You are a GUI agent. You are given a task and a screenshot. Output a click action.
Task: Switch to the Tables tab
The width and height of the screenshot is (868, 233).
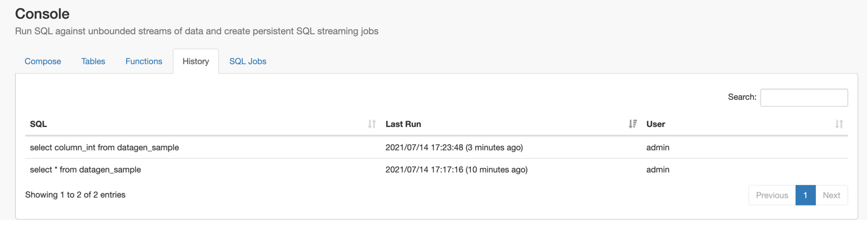click(x=93, y=61)
